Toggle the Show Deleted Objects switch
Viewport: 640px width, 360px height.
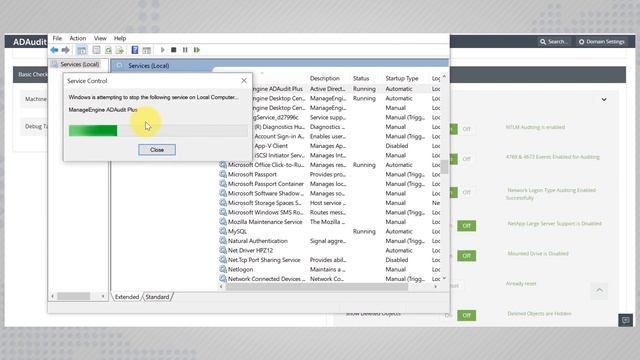click(466, 315)
